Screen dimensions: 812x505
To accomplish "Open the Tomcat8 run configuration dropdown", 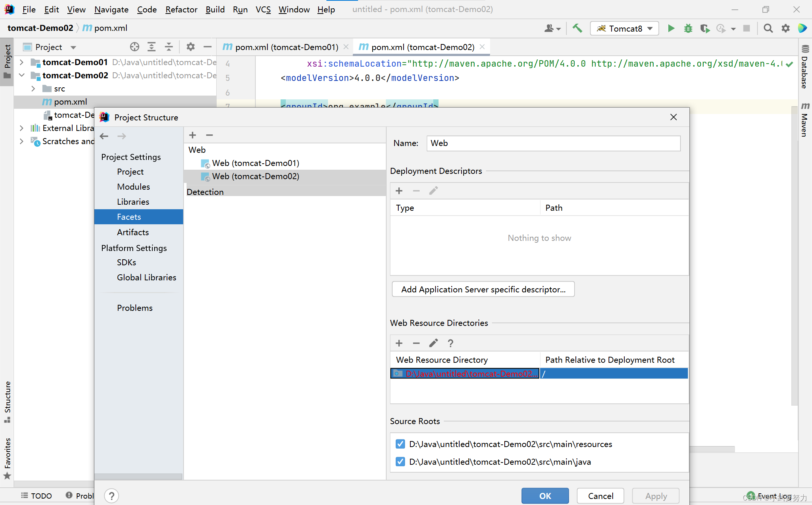I will 625,29.
